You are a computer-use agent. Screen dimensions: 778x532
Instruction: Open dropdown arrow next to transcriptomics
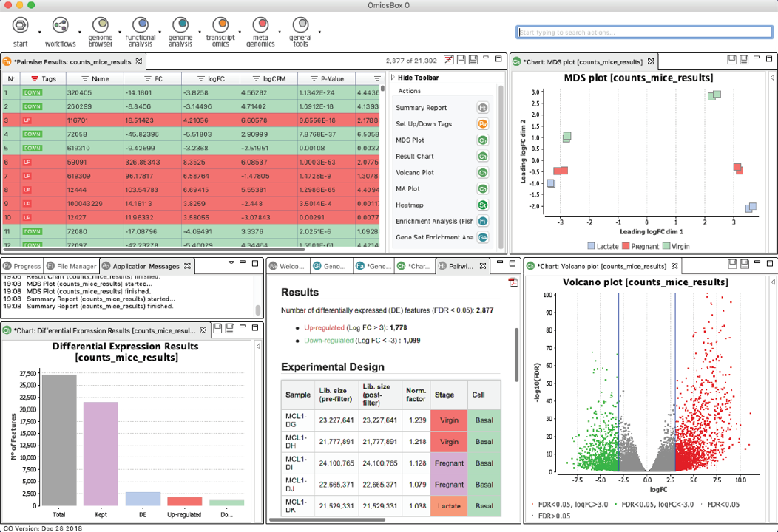point(240,32)
